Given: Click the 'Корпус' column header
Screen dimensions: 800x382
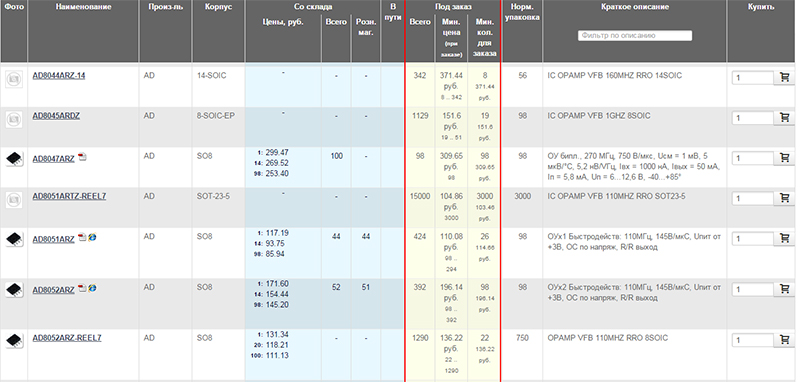Looking at the screenshot, I should pyautogui.click(x=218, y=7).
